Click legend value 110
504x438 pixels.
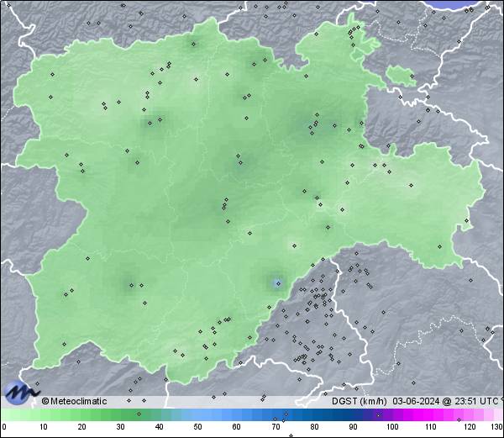(431, 427)
